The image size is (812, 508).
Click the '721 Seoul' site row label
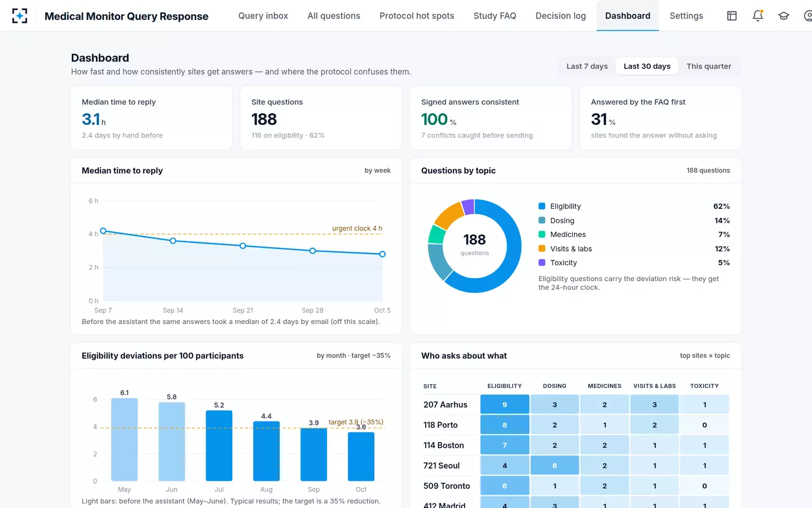pos(442,466)
